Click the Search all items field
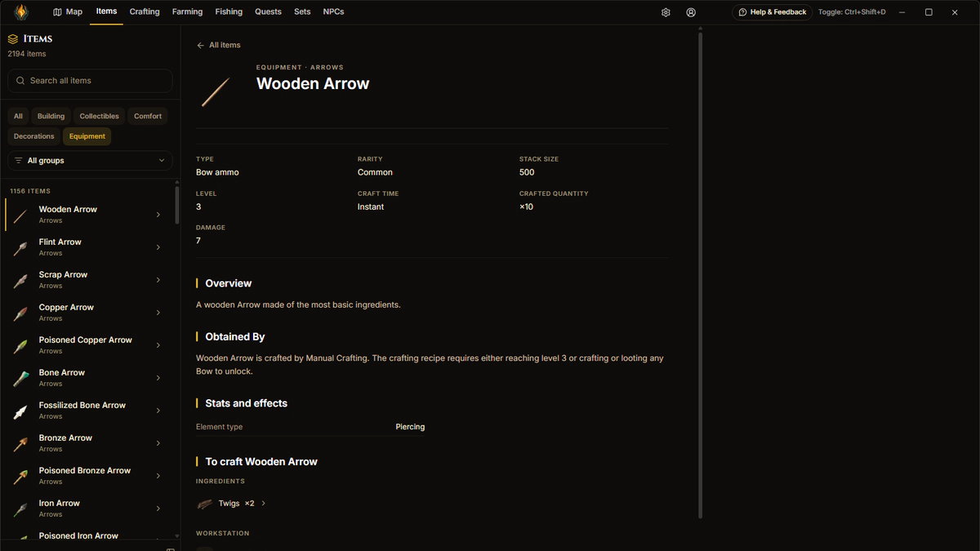 coord(90,81)
